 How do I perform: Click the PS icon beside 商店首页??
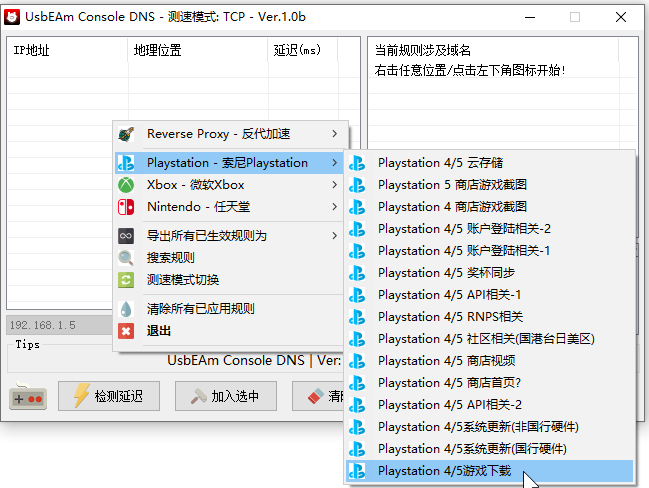(x=357, y=383)
